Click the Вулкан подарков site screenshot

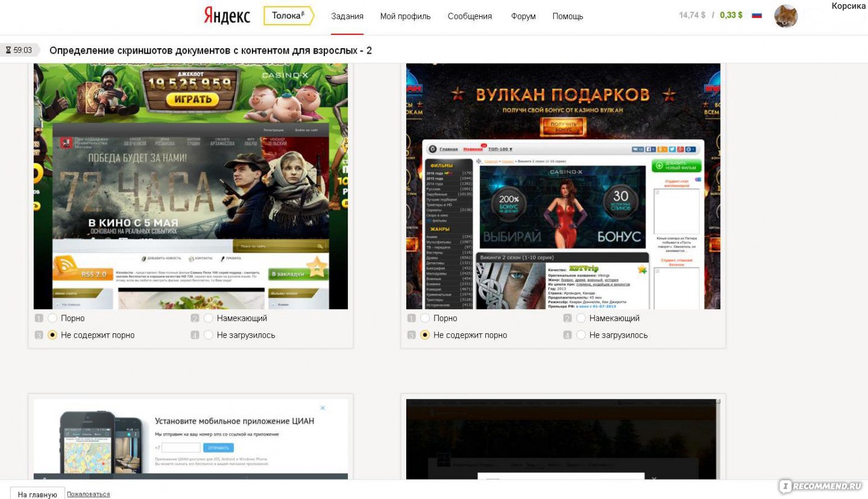tap(563, 186)
